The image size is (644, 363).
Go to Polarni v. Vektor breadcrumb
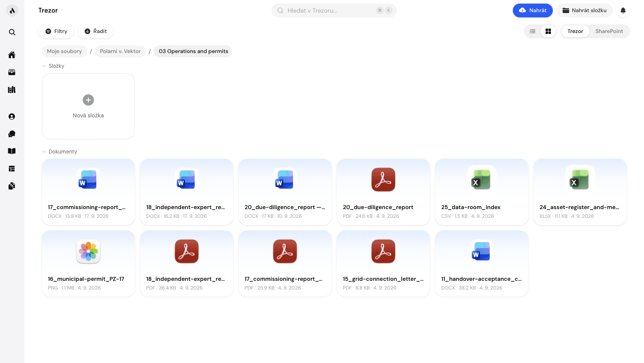point(120,51)
